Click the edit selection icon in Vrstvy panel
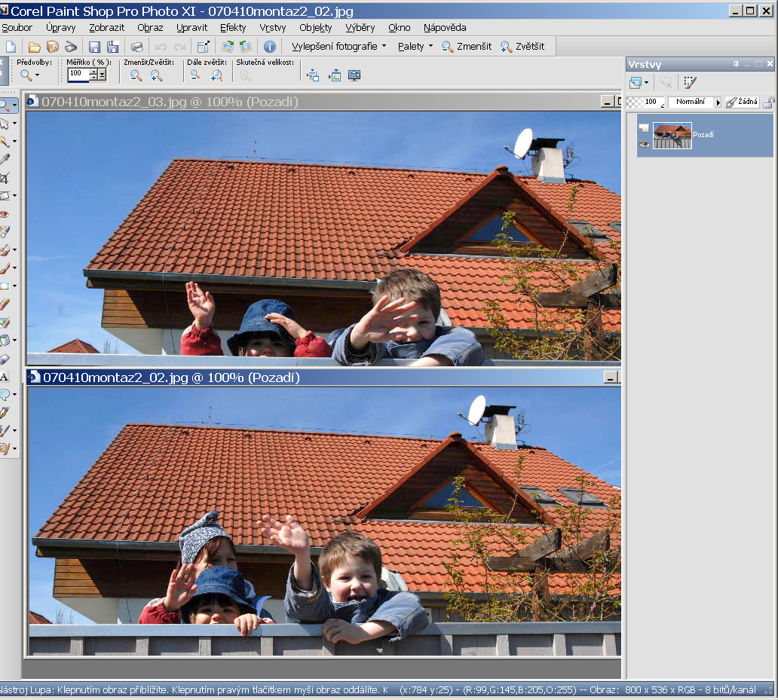This screenshot has height=700, width=778. (x=691, y=83)
